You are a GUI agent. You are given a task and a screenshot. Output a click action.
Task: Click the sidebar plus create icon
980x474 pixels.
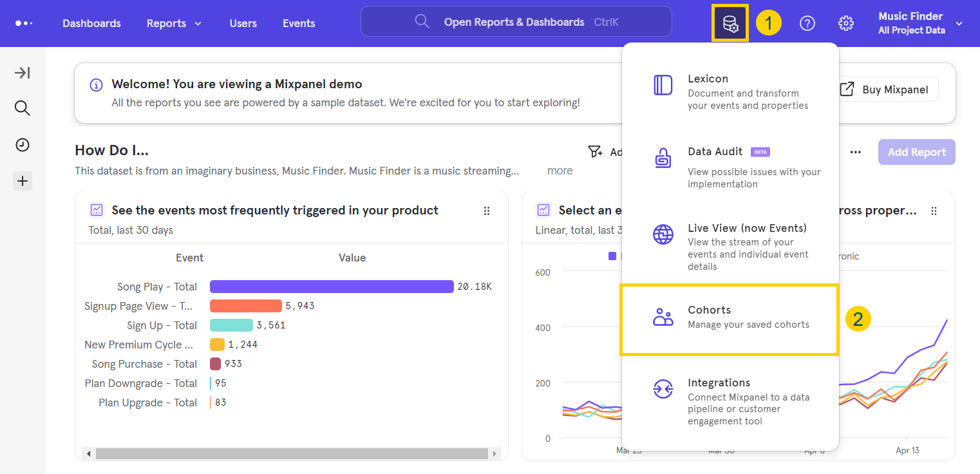(x=23, y=181)
